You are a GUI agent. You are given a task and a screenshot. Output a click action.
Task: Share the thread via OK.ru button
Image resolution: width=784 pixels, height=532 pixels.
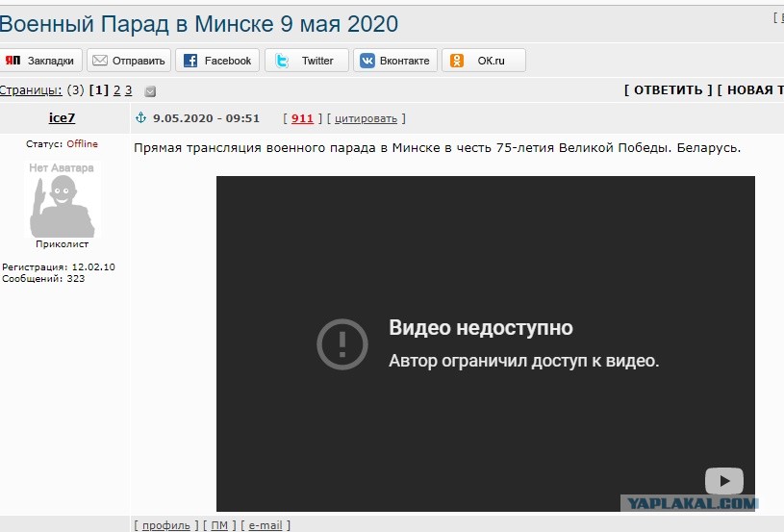click(484, 61)
